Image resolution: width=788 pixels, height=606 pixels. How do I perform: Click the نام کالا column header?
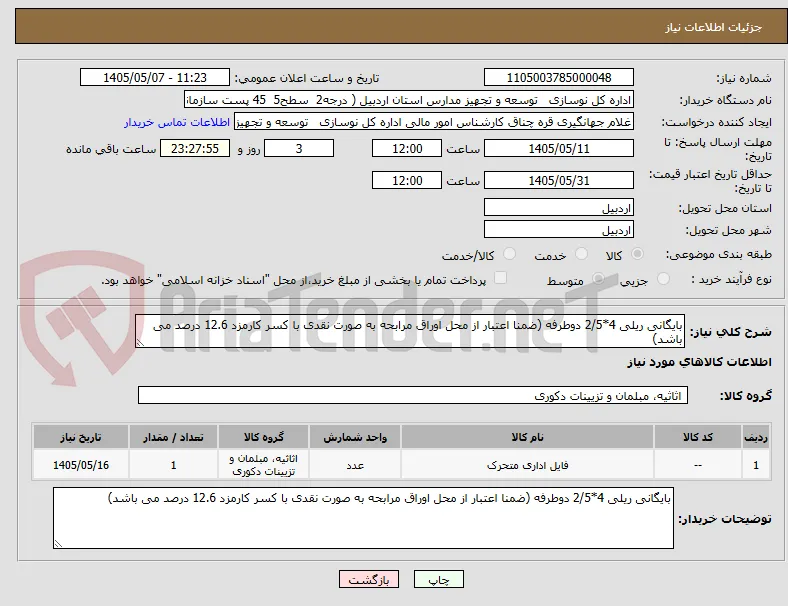coord(527,437)
